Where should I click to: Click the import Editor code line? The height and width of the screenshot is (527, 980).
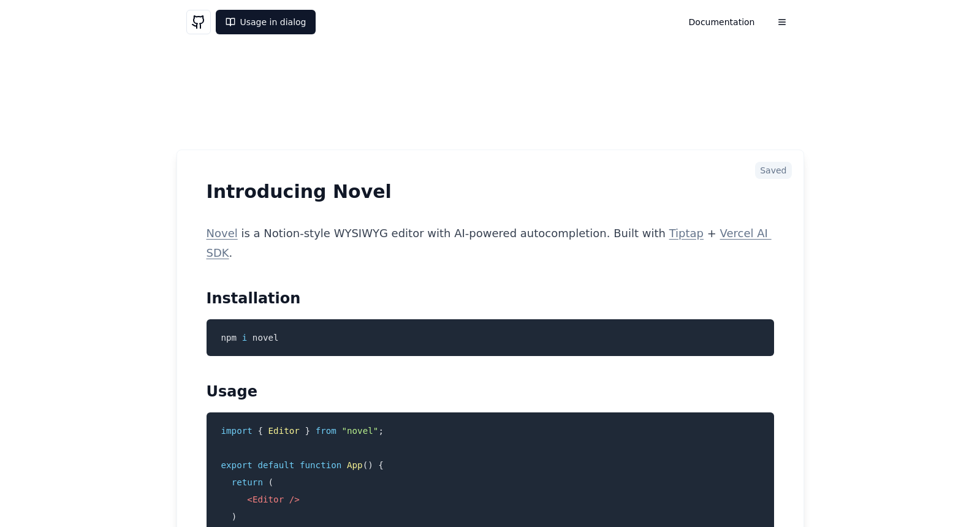click(302, 431)
